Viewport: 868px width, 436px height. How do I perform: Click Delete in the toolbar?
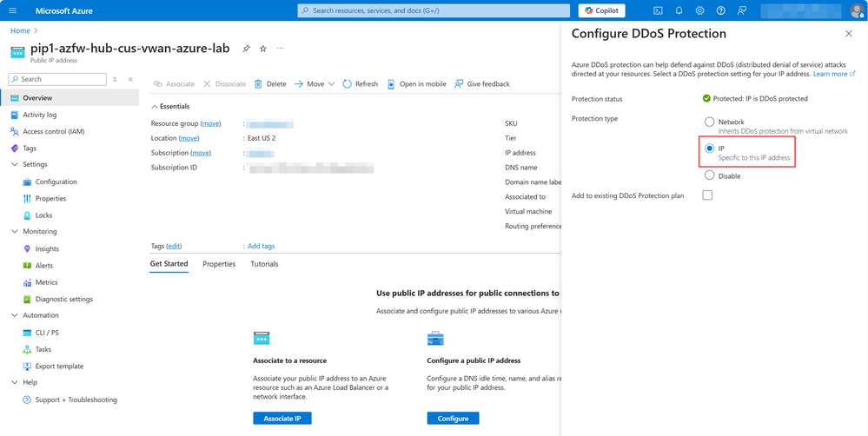pyautogui.click(x=270, y=84)
